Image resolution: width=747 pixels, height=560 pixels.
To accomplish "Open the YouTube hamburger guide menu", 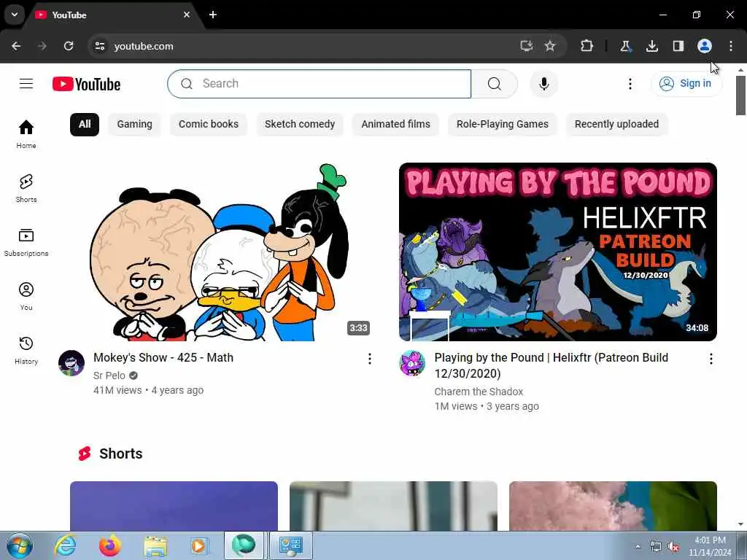I will (26, 84).
